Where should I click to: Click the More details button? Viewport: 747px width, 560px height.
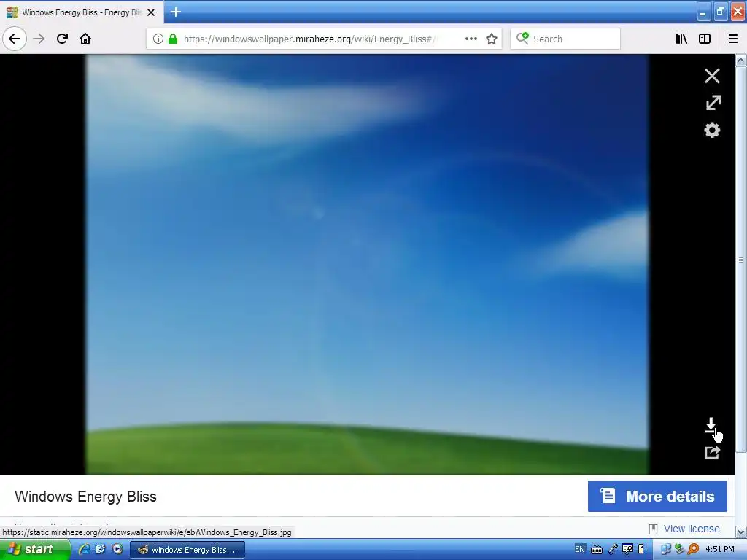click(x=657, y=496)
